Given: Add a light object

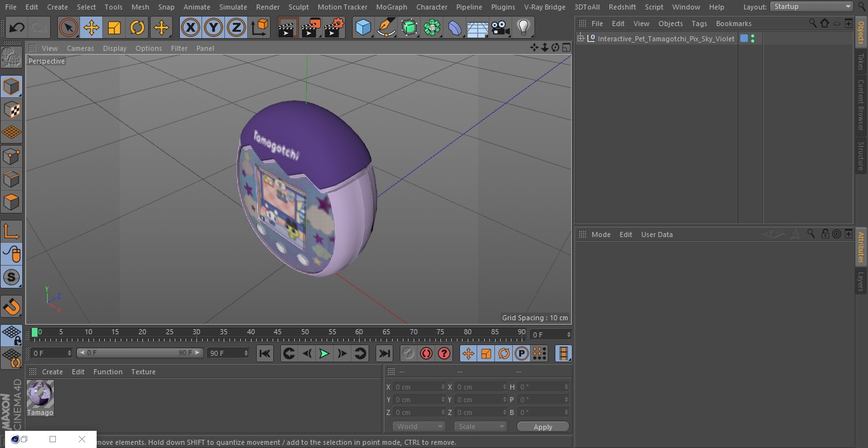Looking at the screenshot, I should pos(524,27).
